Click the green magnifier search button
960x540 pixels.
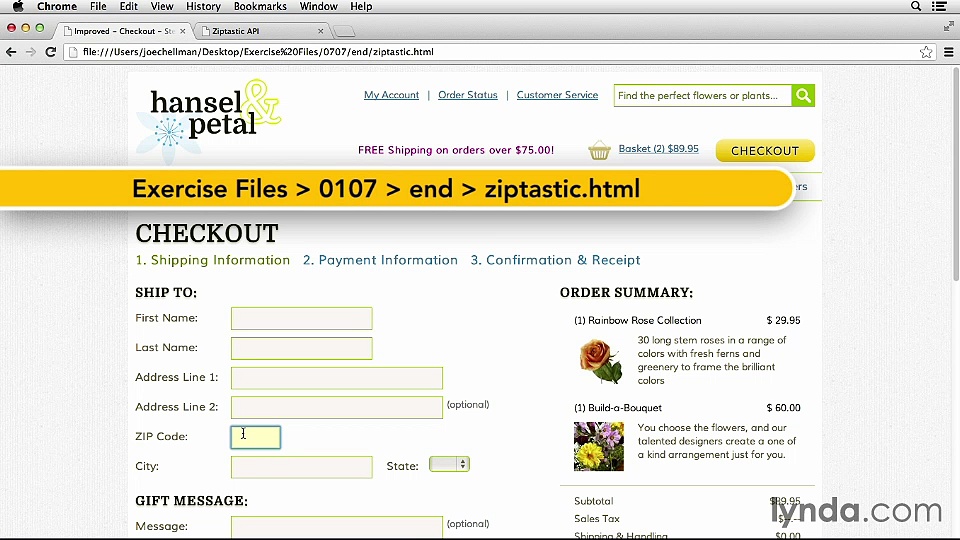[803, 96]
